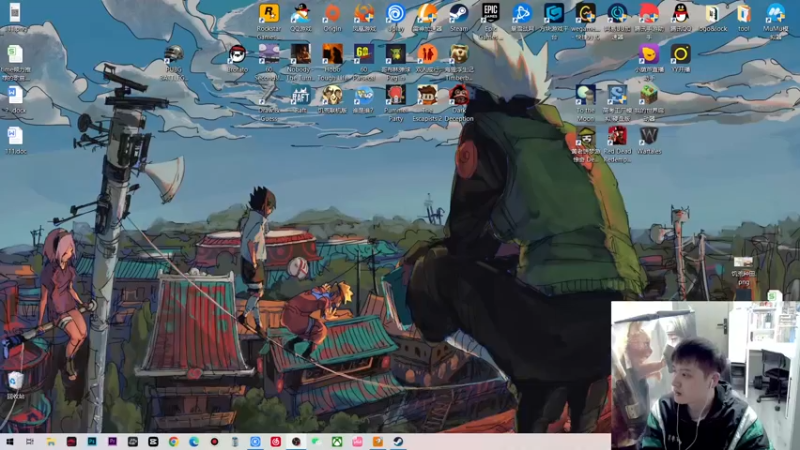The width and height of the screenshot is (800, 450).
Task: Open the Pummel Party shortcut
Action: click(395, 95)
